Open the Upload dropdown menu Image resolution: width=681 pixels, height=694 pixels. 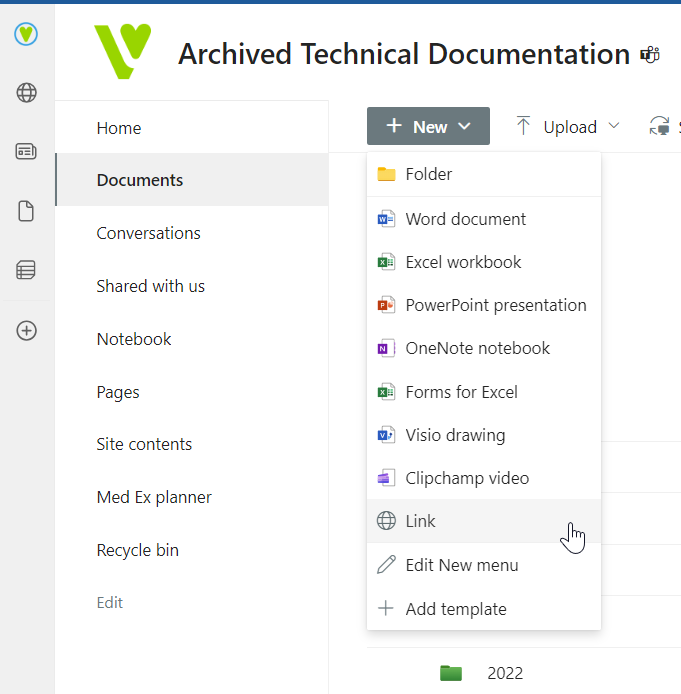point(568,127)
